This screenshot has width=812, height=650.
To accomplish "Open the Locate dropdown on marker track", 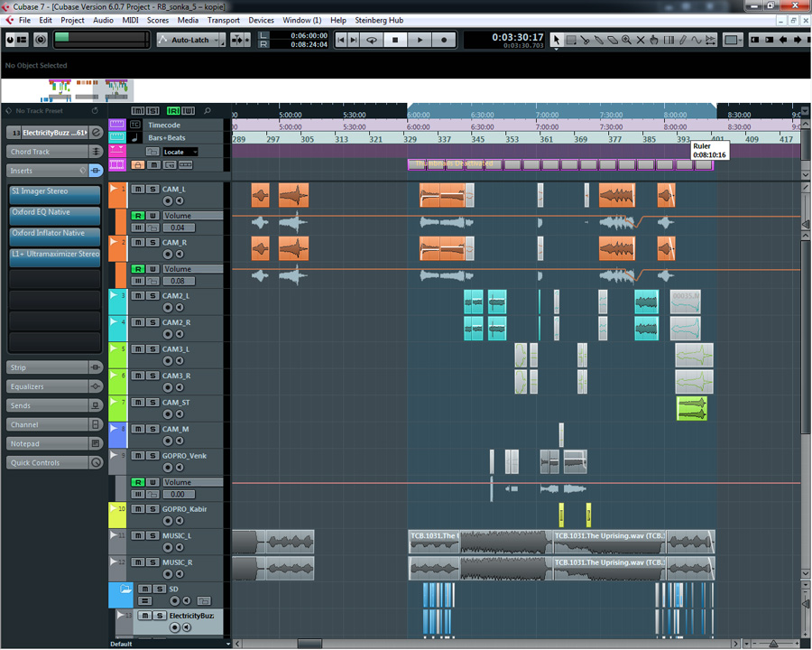I will [x=180, y=152].
